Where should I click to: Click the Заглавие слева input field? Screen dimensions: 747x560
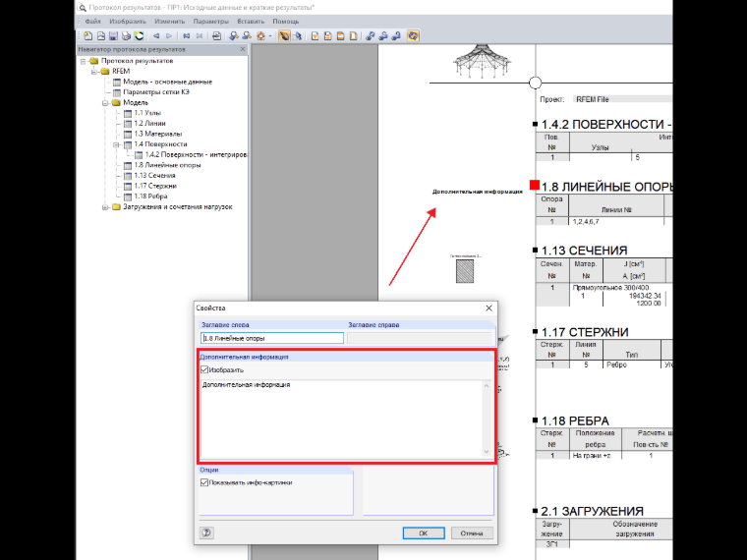[272, 338]
